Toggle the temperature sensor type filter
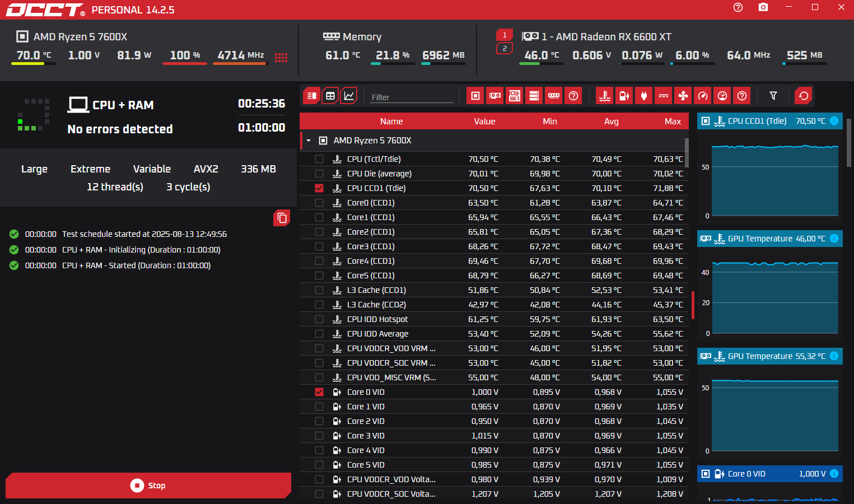Viewport: 854px width, 504px height. click(605, 96)
